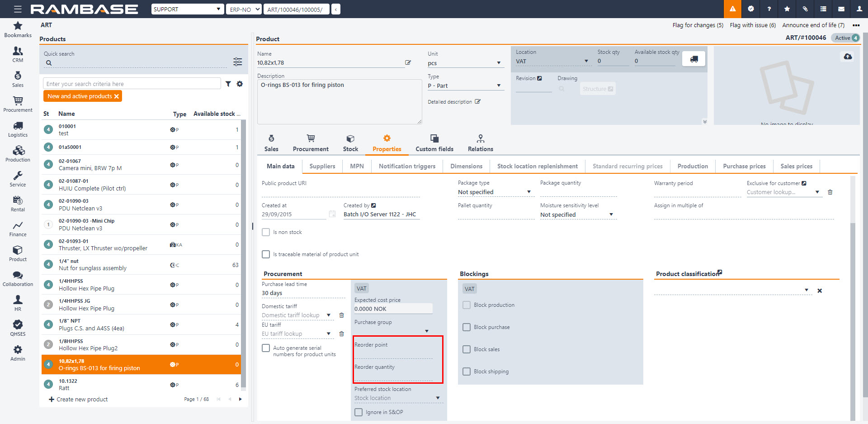Screen dimensions: 868x424
Task: Open the Package type dropdown
Action: [x=528, y=192]
